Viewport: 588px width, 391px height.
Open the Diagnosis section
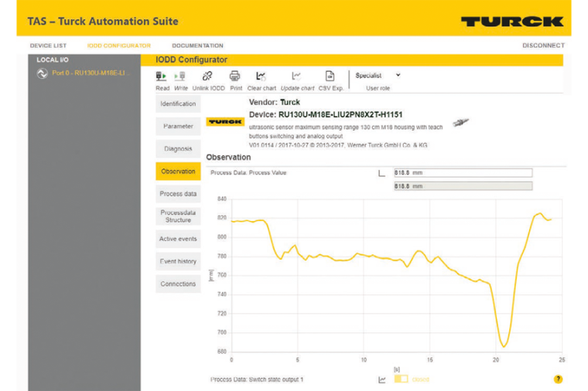tap(178, 148)
